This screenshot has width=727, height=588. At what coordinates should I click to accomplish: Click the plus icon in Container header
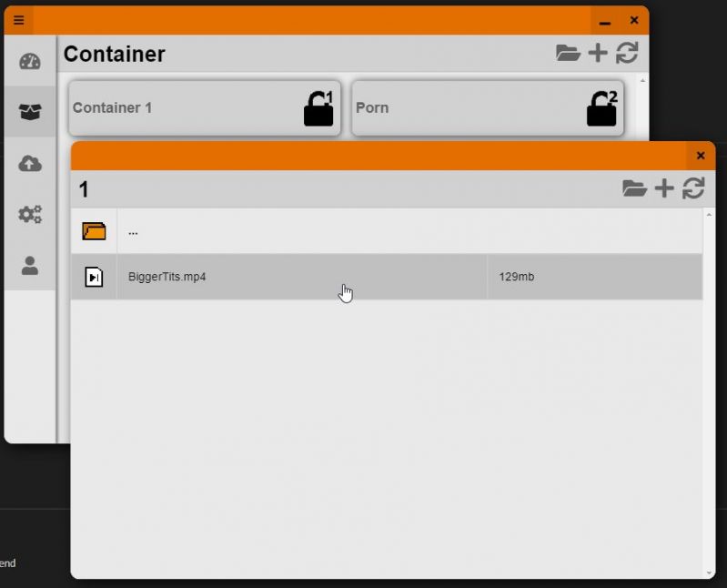coord(598,53)
